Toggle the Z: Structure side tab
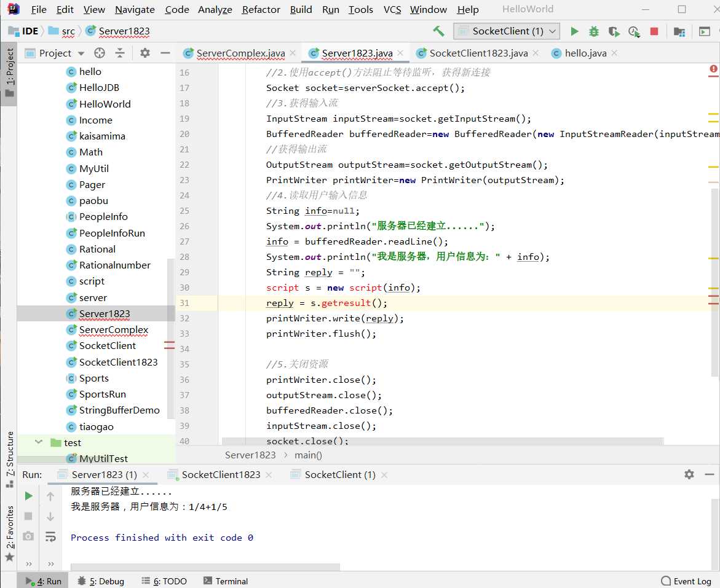The image size is (720, 588). click(9, 460)
